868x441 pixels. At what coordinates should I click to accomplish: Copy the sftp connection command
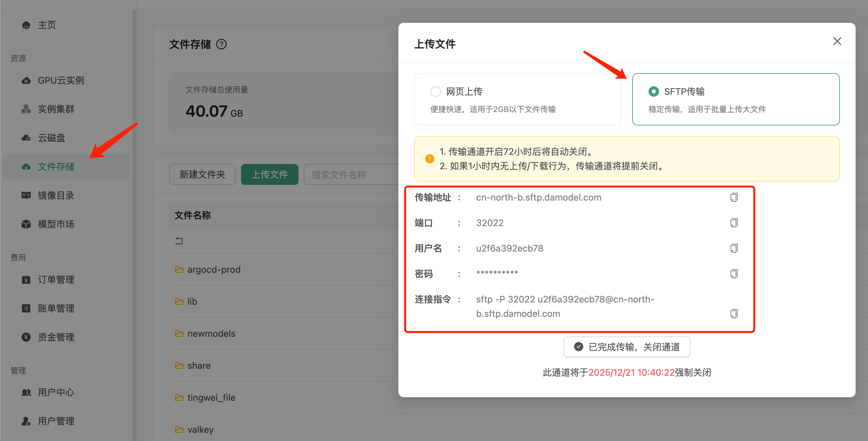(x=733, y=314)
